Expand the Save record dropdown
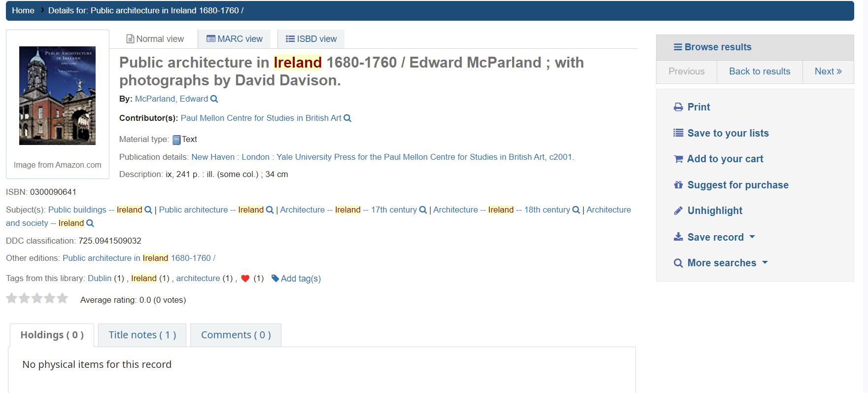The width and height of the screenshot is (868, 393). (714, 237)
